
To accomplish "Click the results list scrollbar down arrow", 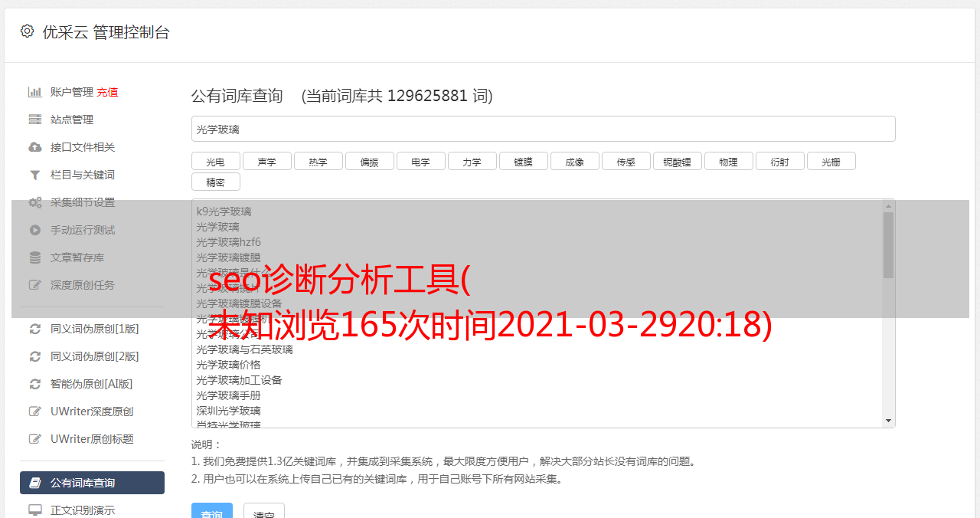I will pos(888,421).
